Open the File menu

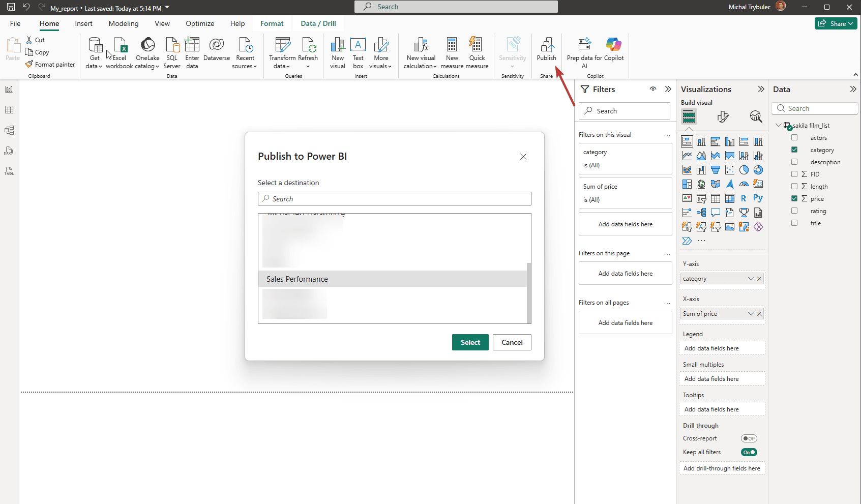click(15, 23)
